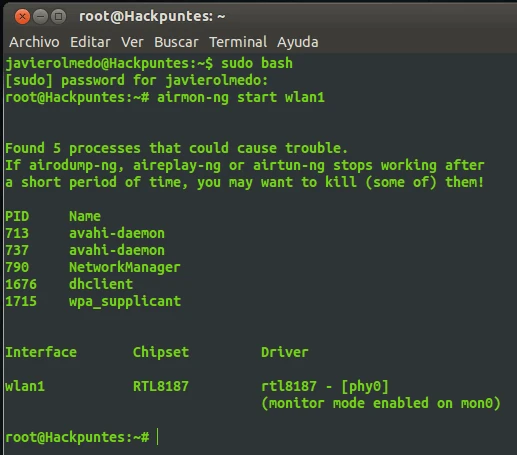
Task: Click the RTL8187 chipset text
Action: point(161,386)
